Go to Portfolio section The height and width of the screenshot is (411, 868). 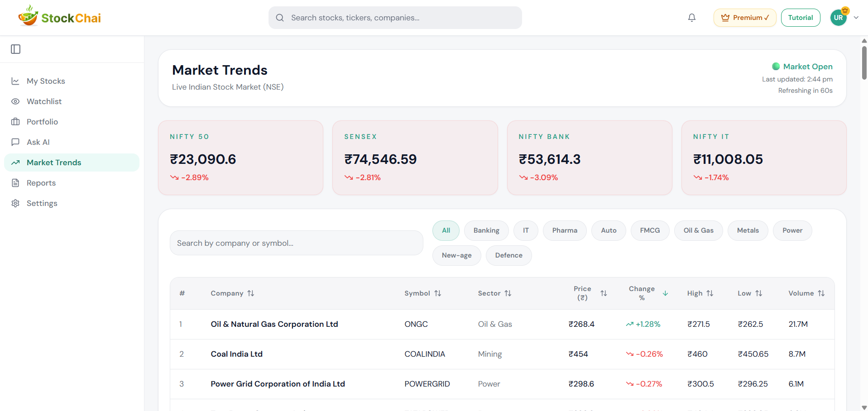pos(72,122)
